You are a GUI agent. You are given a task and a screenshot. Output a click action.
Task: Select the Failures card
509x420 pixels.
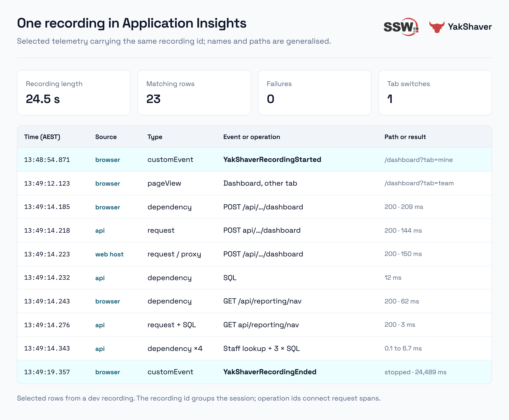tap(315, 93)
